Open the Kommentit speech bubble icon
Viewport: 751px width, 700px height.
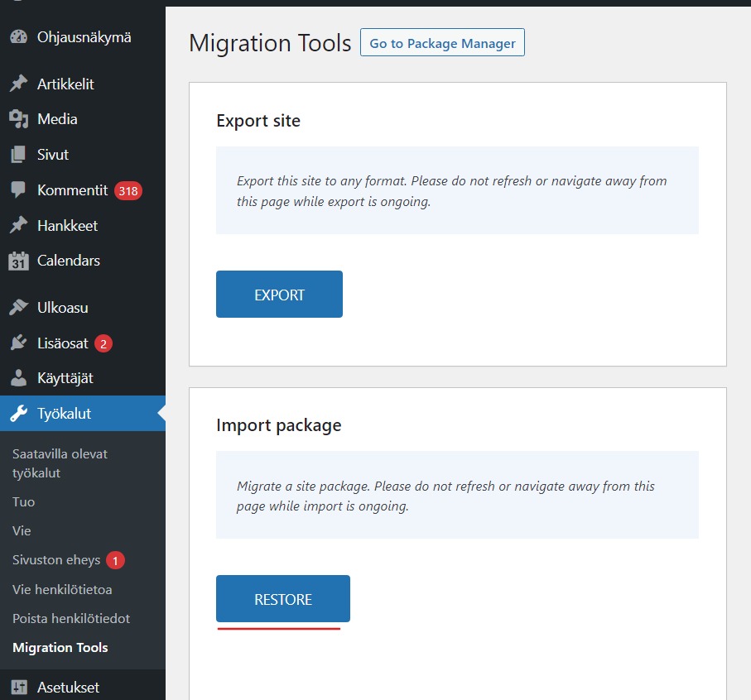tap(18, 190)
